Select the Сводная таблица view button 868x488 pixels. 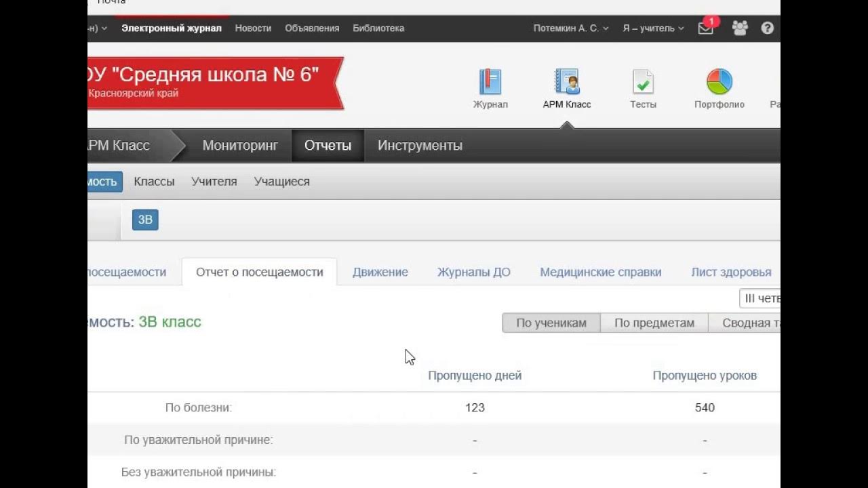point(745,323)
